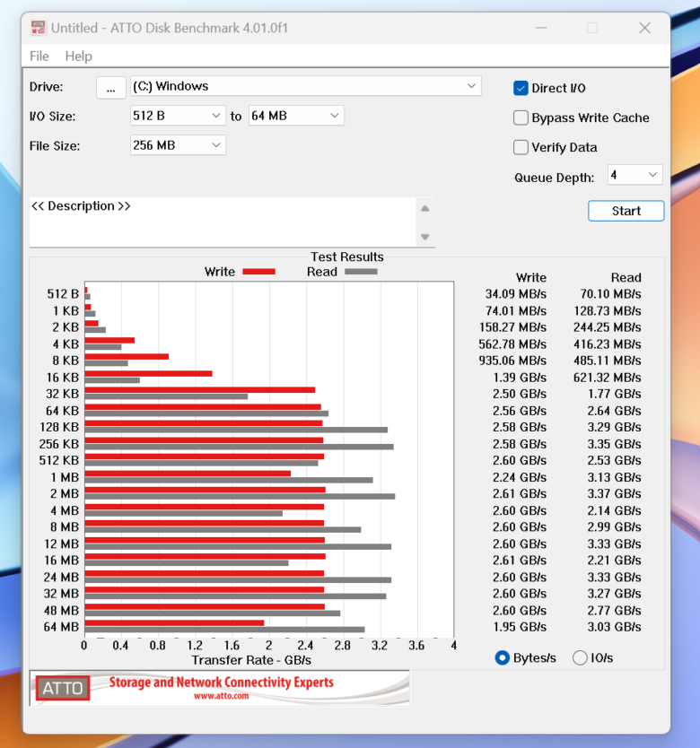Click read value 3.35 GB/s

click(614, 444)
